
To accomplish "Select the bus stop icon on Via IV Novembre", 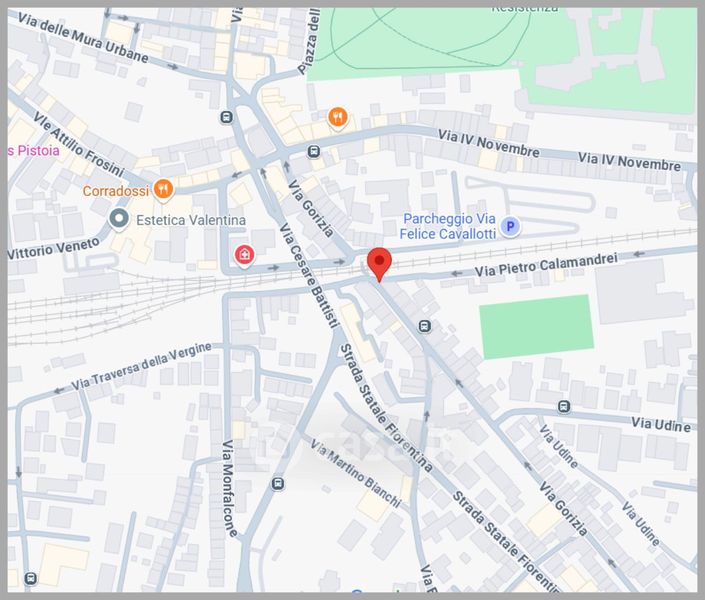I will (314, 152).
